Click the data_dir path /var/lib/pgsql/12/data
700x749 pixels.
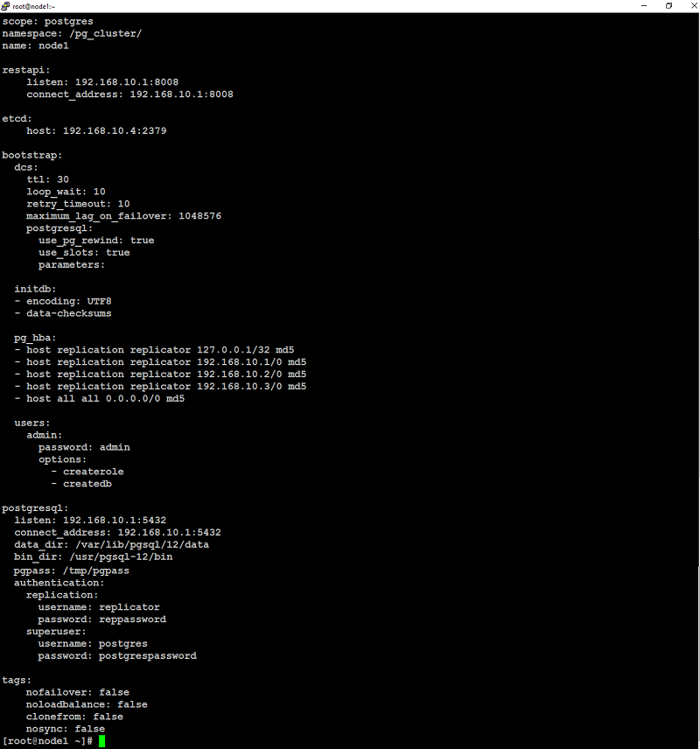[142, 544]
